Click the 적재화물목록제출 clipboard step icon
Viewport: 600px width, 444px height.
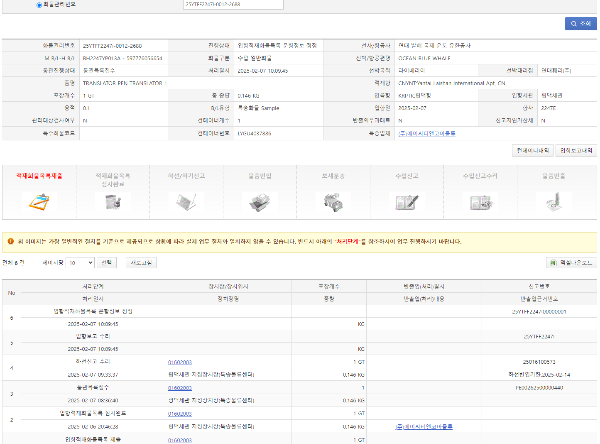point(39,202)
